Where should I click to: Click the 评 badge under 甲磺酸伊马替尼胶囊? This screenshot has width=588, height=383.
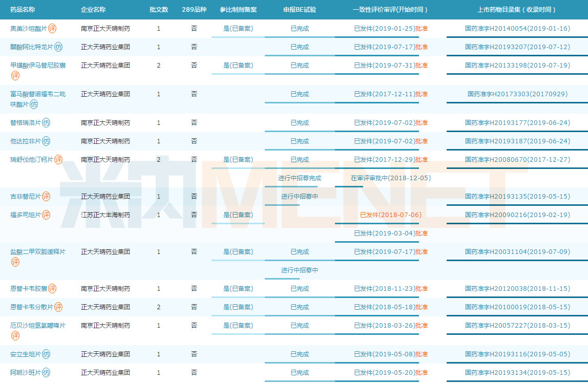[x=15, y=76]
